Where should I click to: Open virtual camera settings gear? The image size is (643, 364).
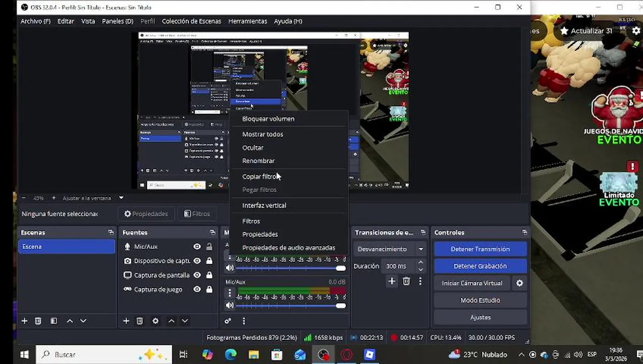tap(519, 283)
